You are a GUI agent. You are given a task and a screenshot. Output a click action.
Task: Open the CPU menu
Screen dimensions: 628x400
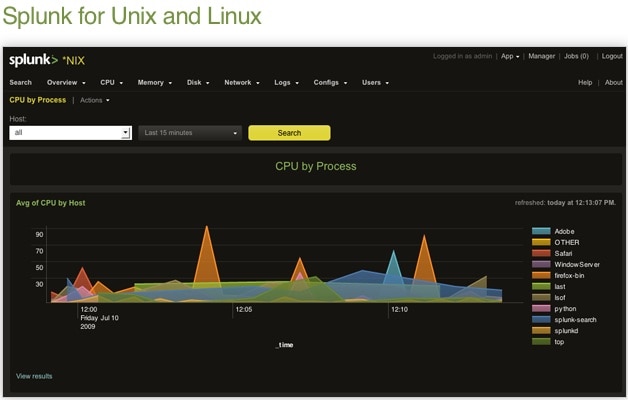[x=110, y=82]
